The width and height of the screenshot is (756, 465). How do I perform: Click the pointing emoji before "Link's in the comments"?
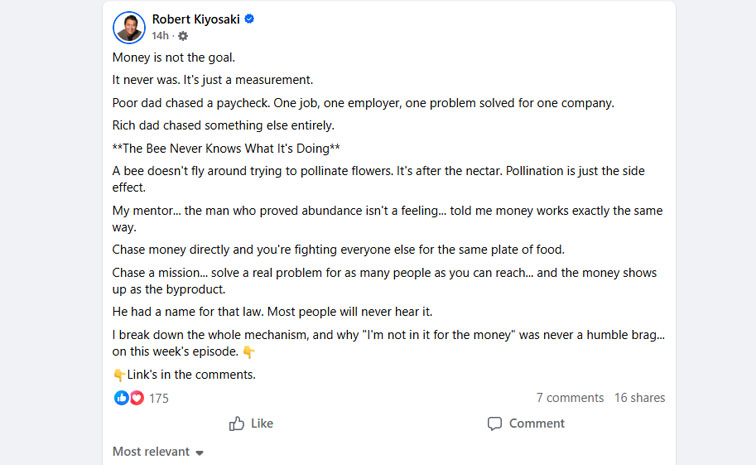point(119,375)
